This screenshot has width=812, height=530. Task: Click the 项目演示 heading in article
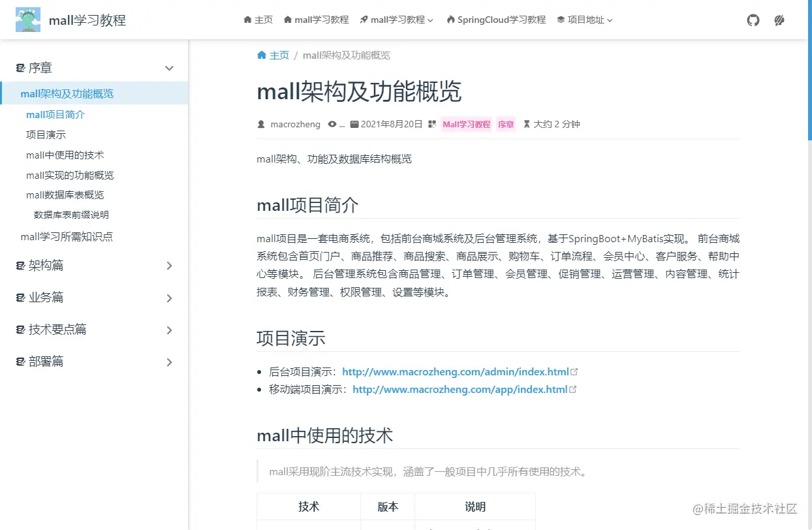point(290,338)
